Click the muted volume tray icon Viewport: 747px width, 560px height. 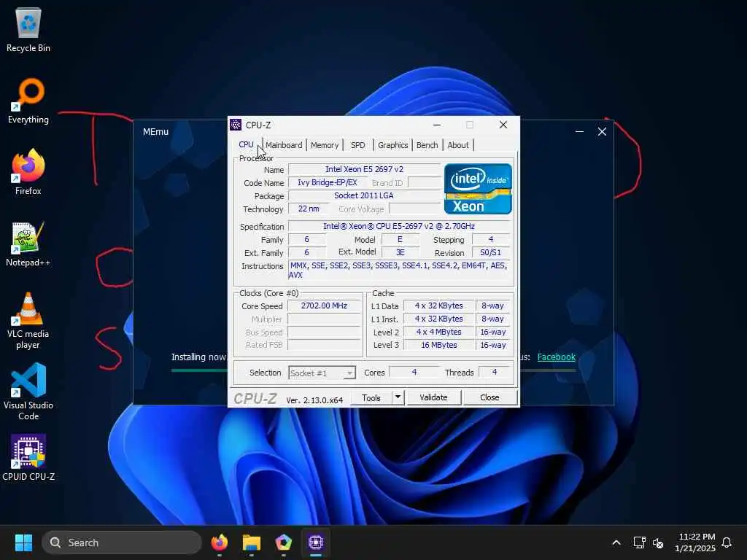tap(658, 542)
